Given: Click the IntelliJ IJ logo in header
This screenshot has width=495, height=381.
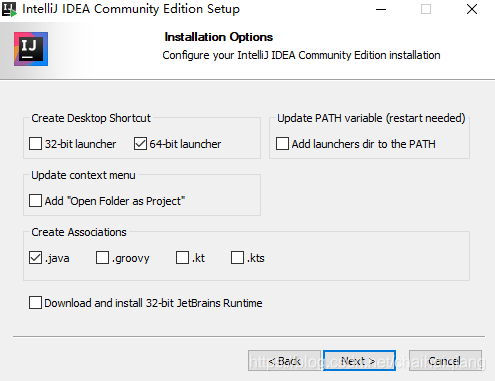Looking at the screenshot, I should [x=31, y=49].
